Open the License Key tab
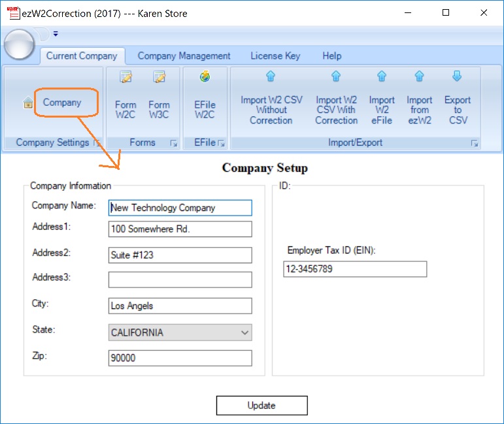The image size is (504, 424). [x=275, y=56]
